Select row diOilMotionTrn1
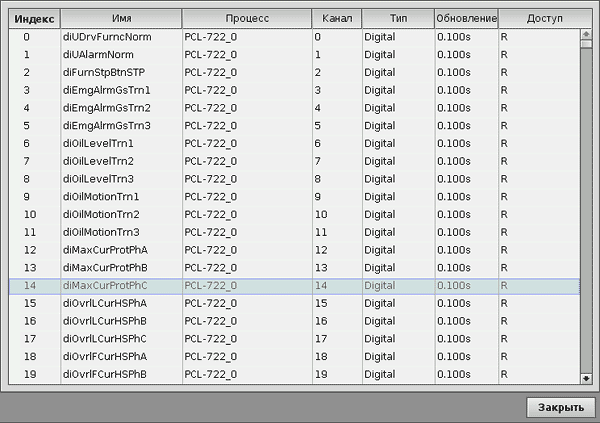The image size is (600, 423). click(x=294, y=197)
